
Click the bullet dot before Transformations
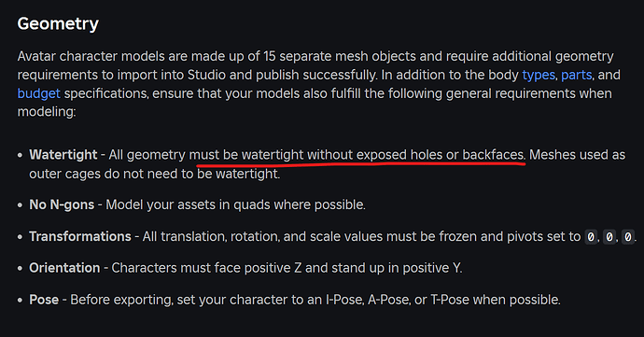point(20,237)
